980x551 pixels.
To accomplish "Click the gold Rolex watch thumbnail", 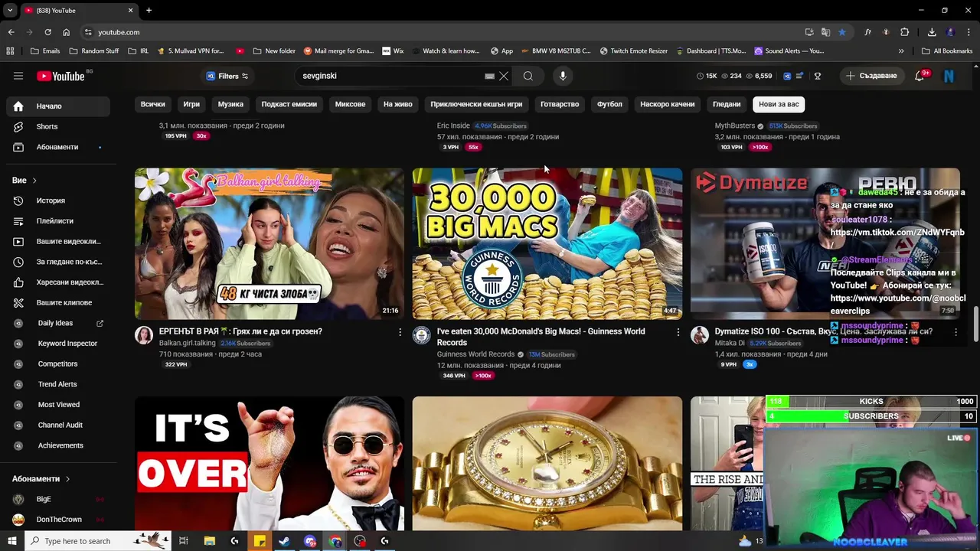I will (x=547, y=464).
